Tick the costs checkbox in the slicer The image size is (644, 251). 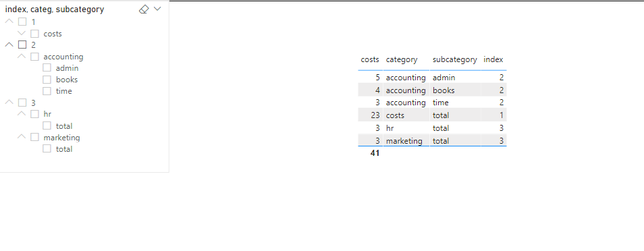(x=34, y=34)
